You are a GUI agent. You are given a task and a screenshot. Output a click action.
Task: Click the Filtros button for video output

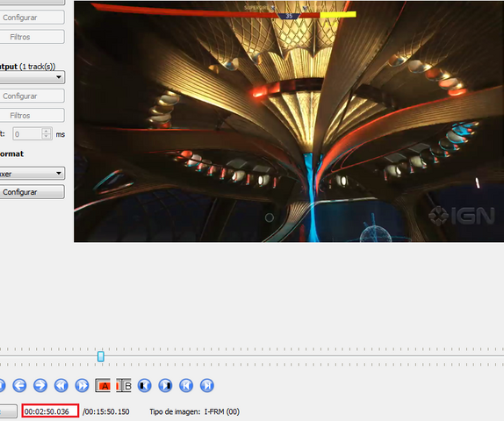point(32,37)
